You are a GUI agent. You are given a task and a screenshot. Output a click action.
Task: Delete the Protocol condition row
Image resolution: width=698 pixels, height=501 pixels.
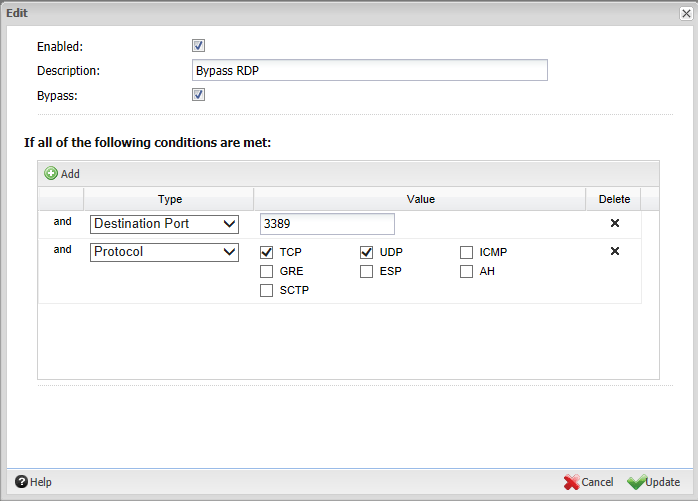click(x=615, y=252)
